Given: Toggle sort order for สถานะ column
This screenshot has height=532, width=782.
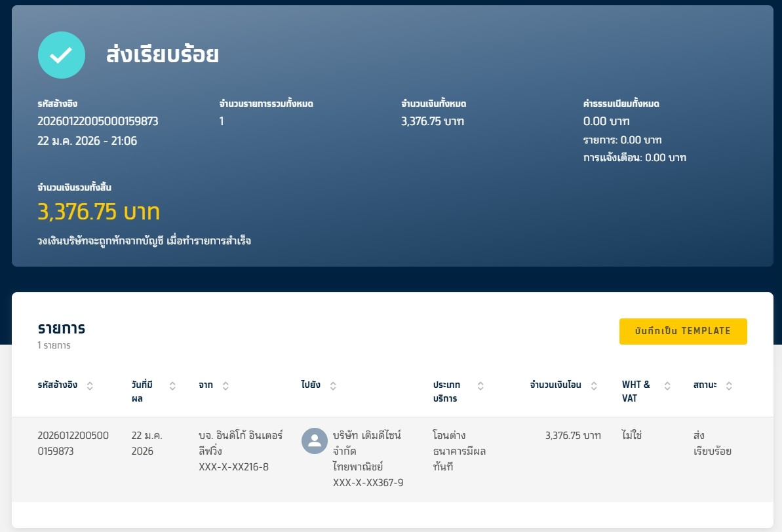Looking at the screenshot, I should tap(729, 386).
